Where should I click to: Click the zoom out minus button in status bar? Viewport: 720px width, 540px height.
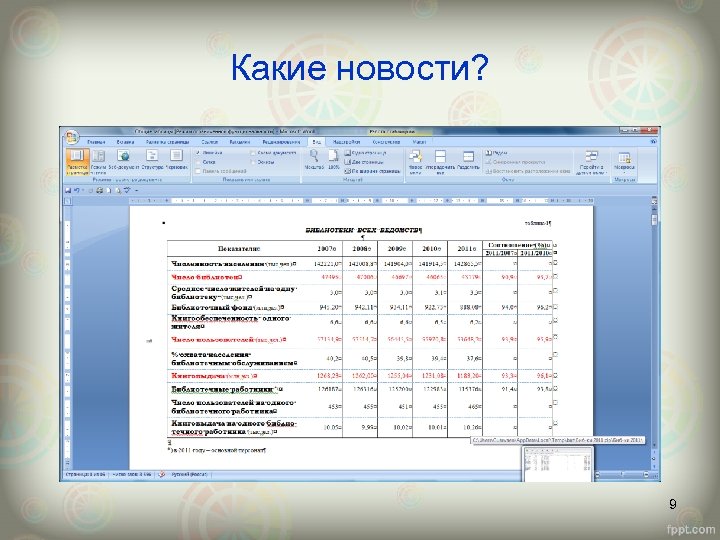597,475
